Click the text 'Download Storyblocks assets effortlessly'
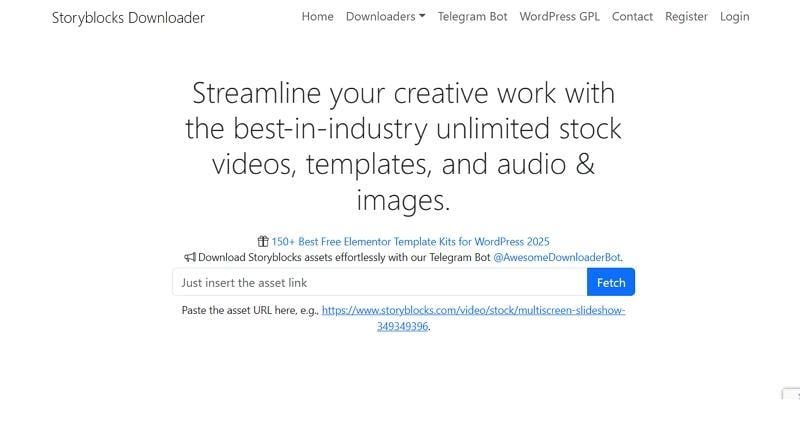Image resolution: width=800 pixels, height=439 pixels. tap(290, 257)
